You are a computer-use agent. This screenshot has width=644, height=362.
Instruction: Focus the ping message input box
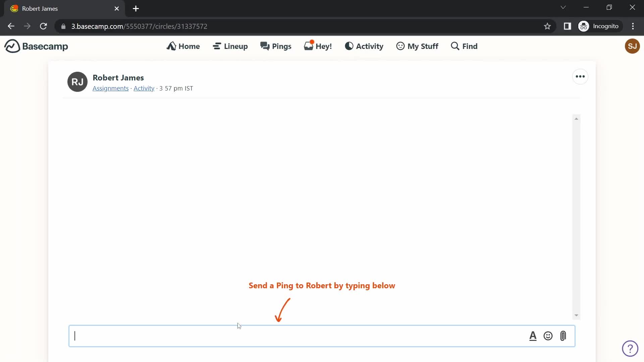coord(322,336)
